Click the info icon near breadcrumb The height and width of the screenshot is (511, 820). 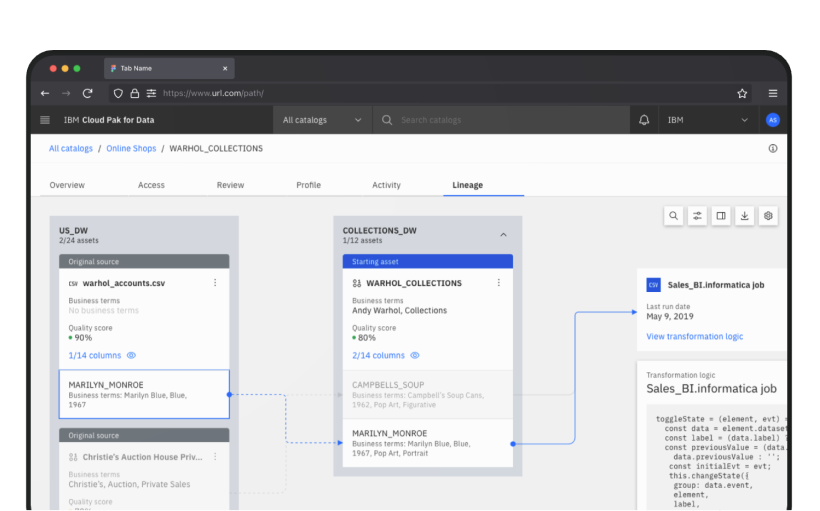772,148
